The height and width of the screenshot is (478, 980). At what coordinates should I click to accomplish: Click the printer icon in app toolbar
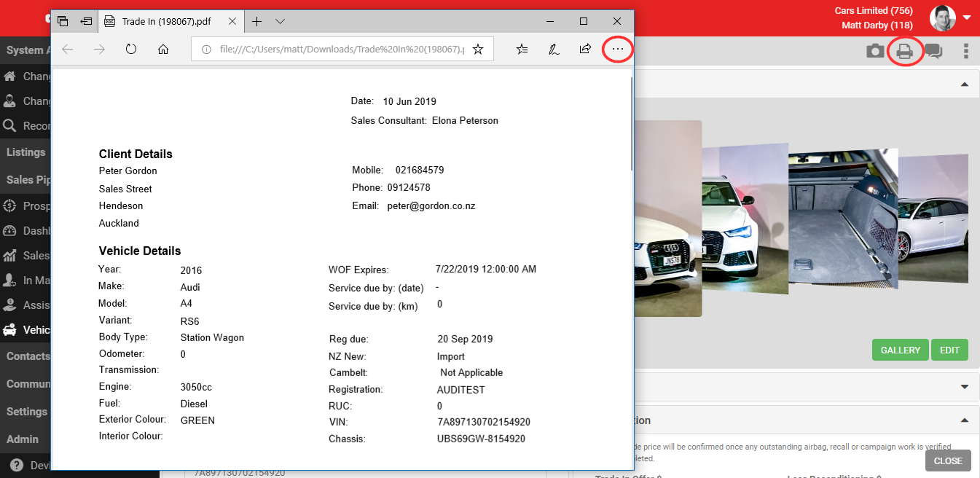point(905,52)
